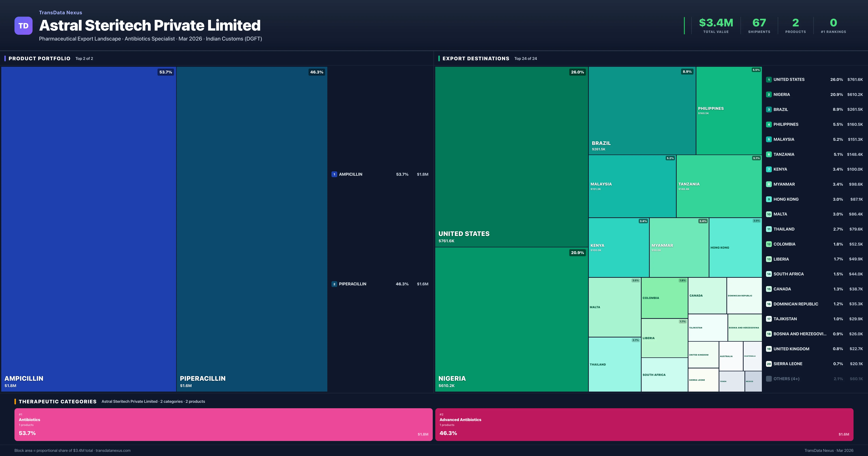The image size is (868, 456).
Task: Select the numbered badge next to UNITED STATES
Action: 769,80
